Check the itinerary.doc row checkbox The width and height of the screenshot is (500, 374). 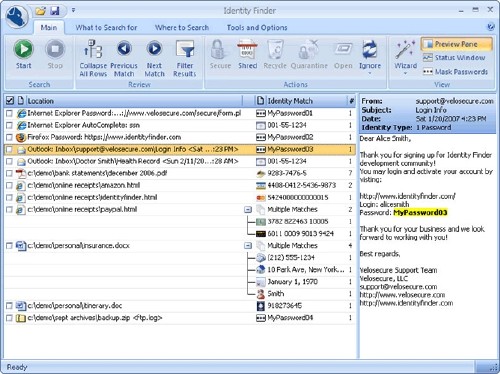click(x=9, y=306)
